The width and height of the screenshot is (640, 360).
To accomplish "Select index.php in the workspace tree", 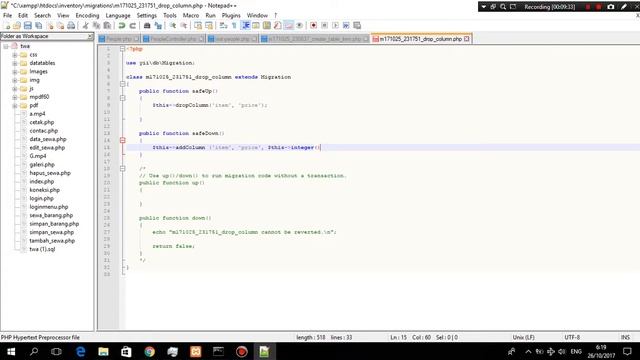I will [x=42, y=182].
